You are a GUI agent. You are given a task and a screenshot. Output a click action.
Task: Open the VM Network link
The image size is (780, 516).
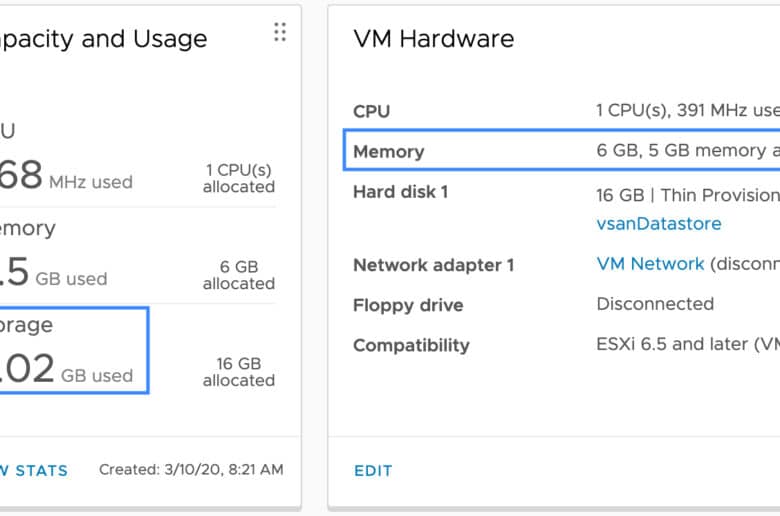650,264
